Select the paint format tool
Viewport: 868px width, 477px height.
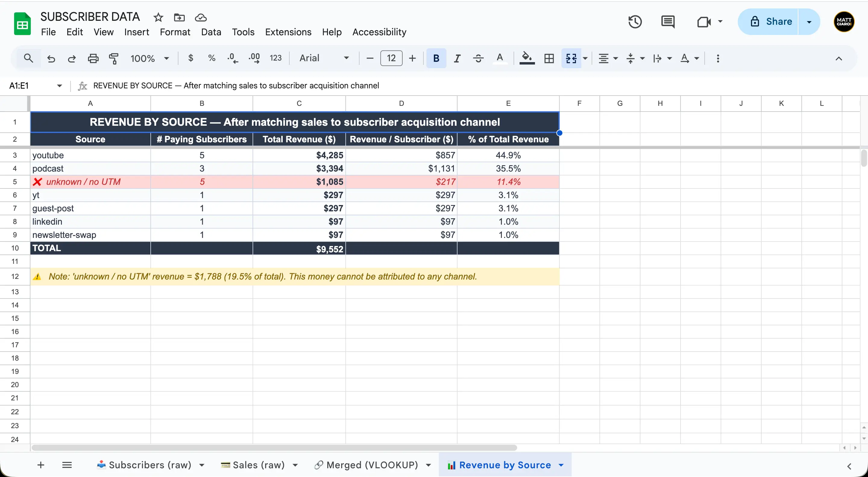(114, 58)
